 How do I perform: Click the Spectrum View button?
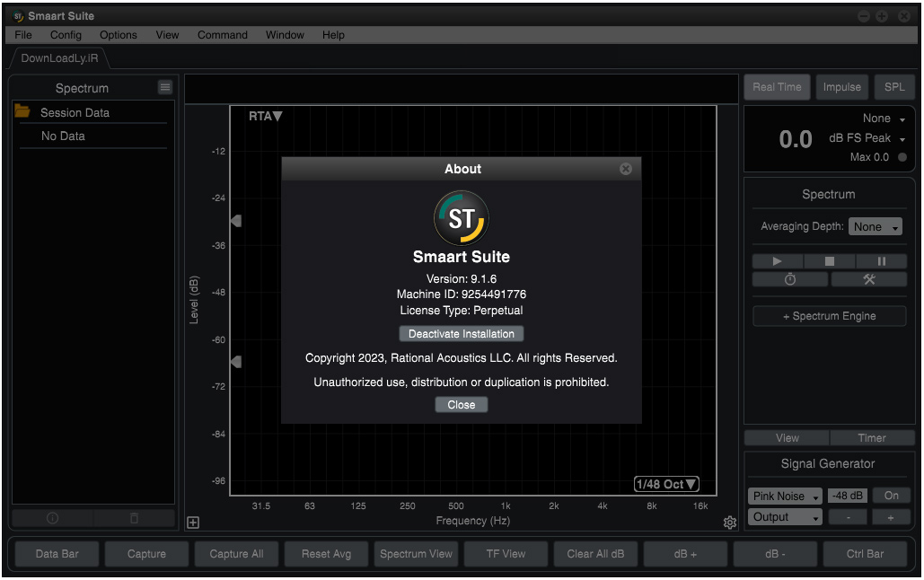tap(416, 554)
